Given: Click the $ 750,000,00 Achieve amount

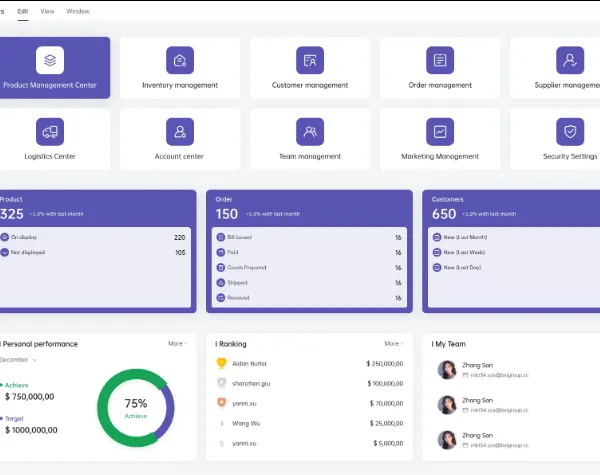Looking at the screenshot, I should [29, 397].
